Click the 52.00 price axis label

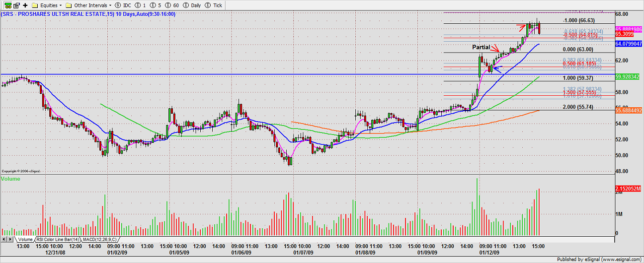click(x=622, y=140)
